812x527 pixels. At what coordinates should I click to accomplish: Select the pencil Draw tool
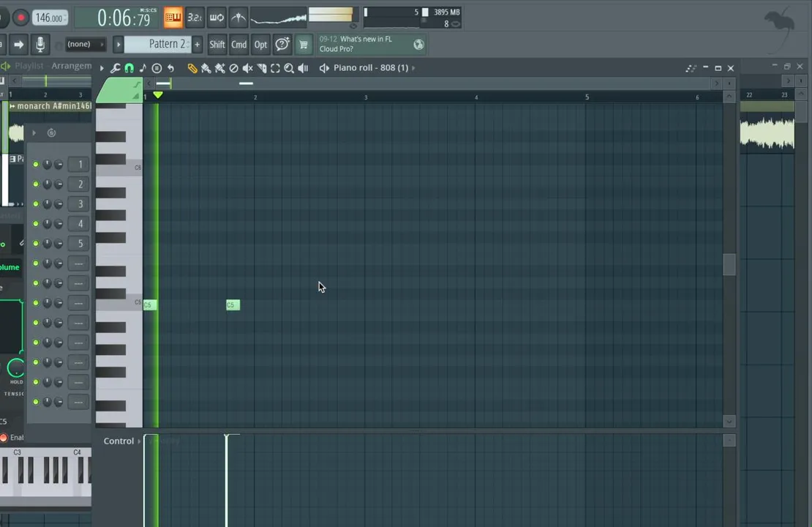coord(192,68)
